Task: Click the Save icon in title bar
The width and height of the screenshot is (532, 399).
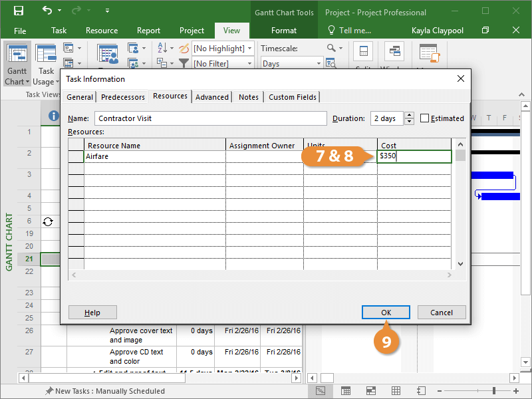Action: (19, 11)
